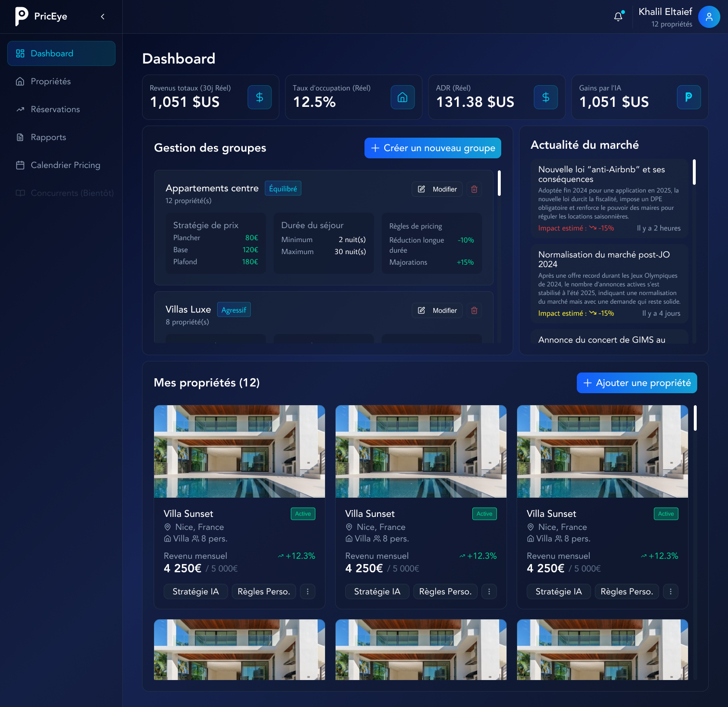Screen dimensions: 728x707
Task: Open options menu on first Villa Sunset card
Action: 308,591
